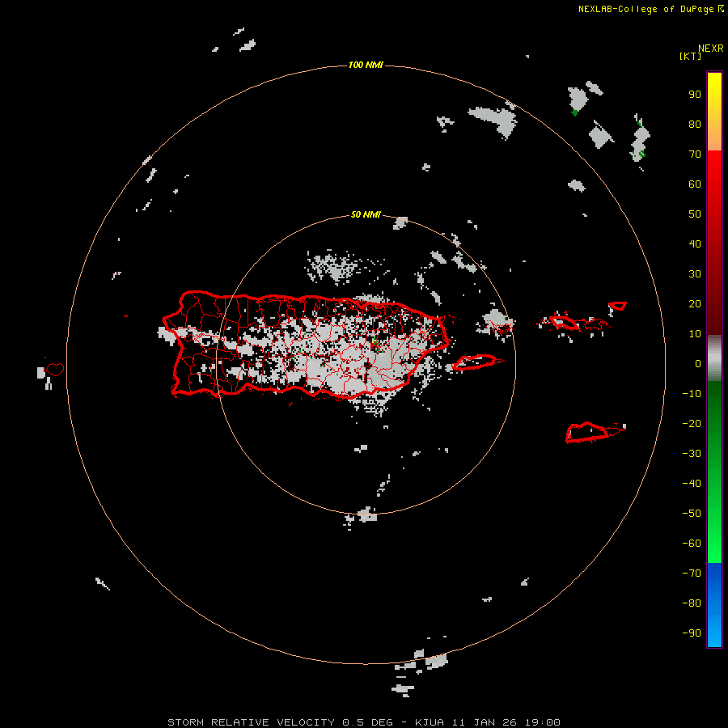The width and height of the screenshot is (728, 728).
Task: Click the NEXR label above the scale
Action: [x=710, y=49]
